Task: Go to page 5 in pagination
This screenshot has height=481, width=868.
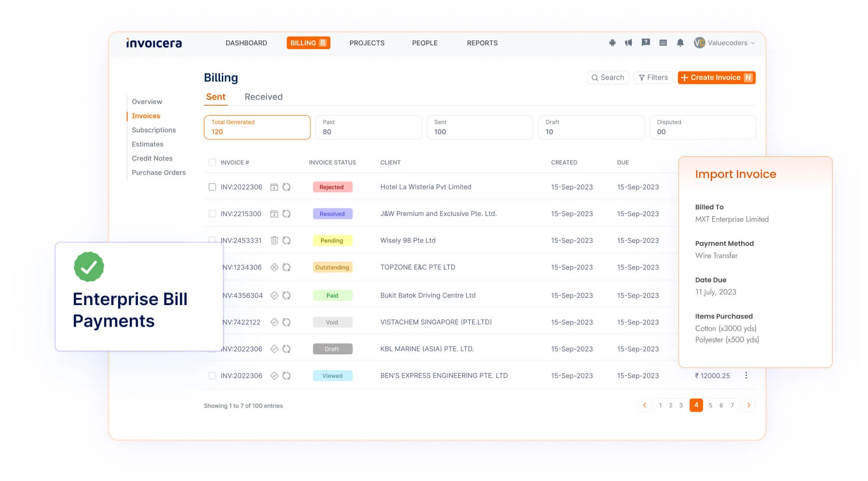Action: 710,405
